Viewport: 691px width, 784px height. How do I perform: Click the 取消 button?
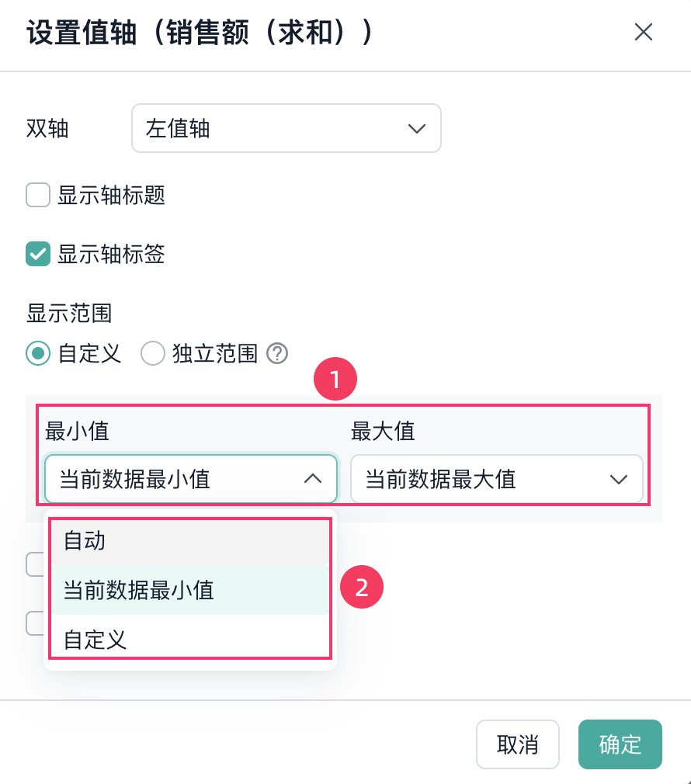[x=518, y=744]
